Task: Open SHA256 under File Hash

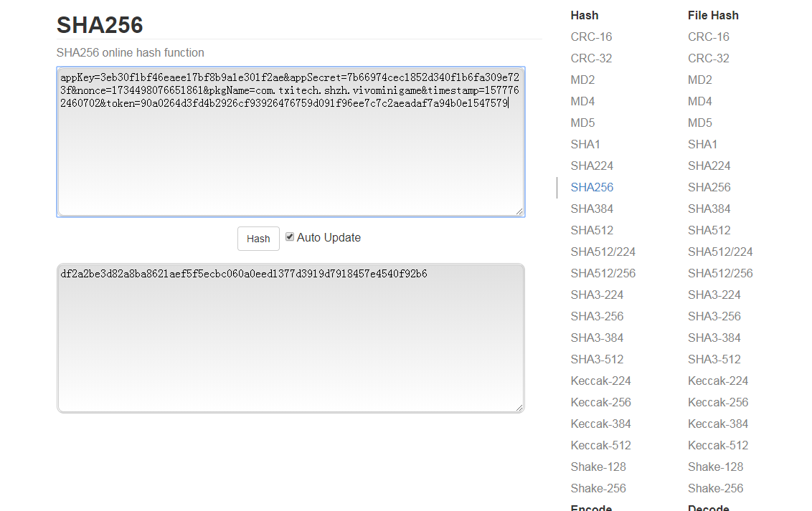Action: coord(709,187)
